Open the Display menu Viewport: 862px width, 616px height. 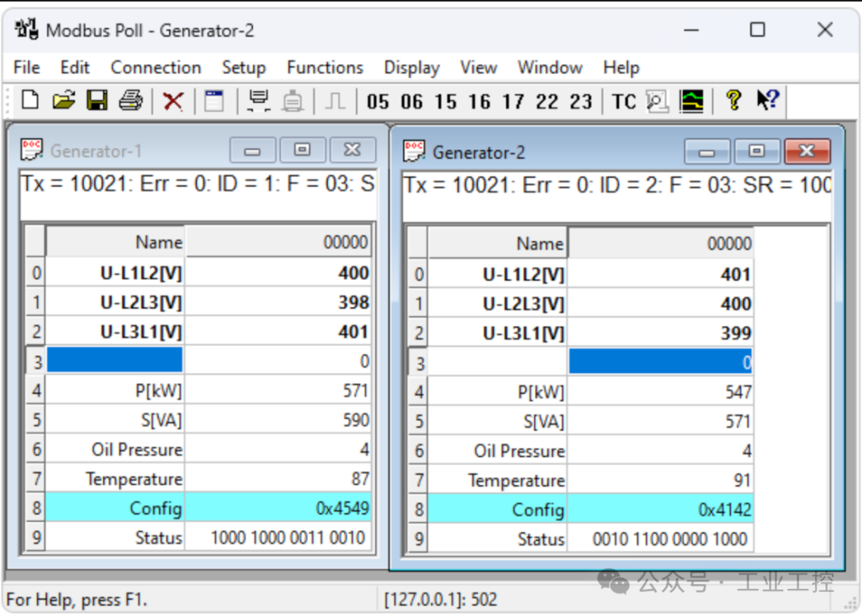pos(412,67)
